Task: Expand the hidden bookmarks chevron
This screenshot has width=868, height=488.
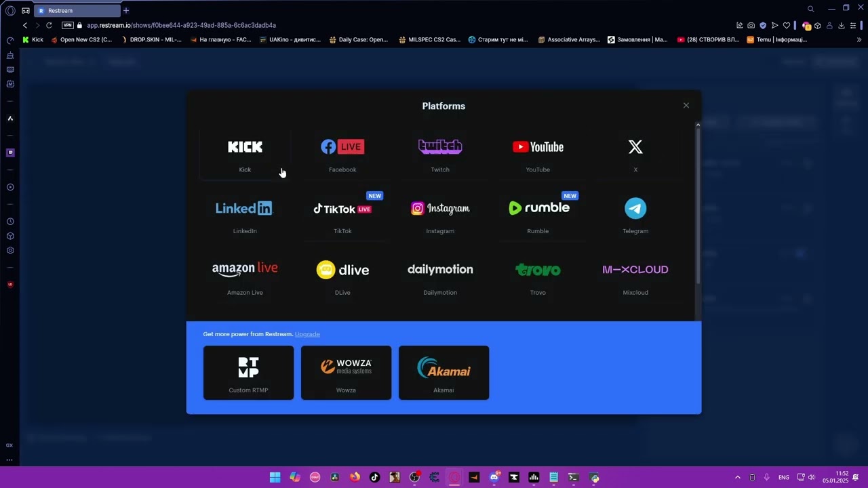Action: point(859,40)
